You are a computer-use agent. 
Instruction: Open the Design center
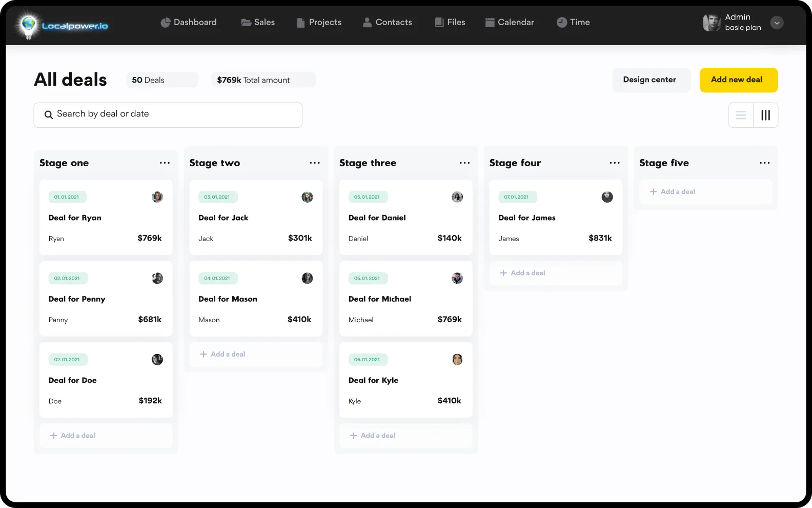point(649,80)
